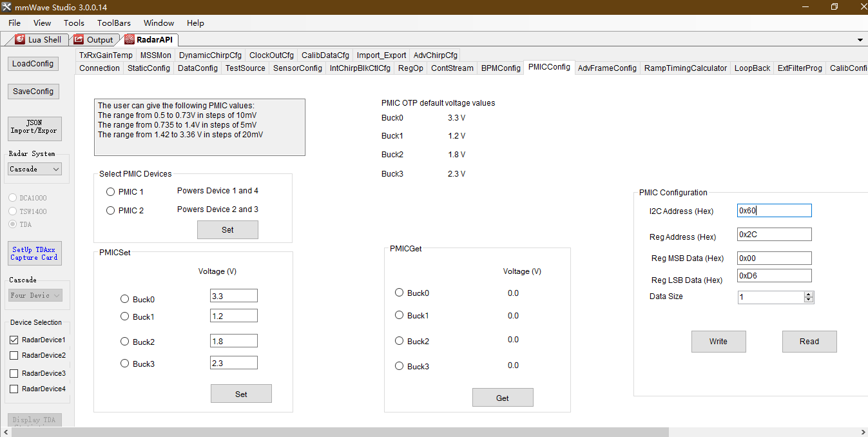Switch to the SensorConfig tab
This screenshot has width=868, height=437.
click(x=297, y=68)
